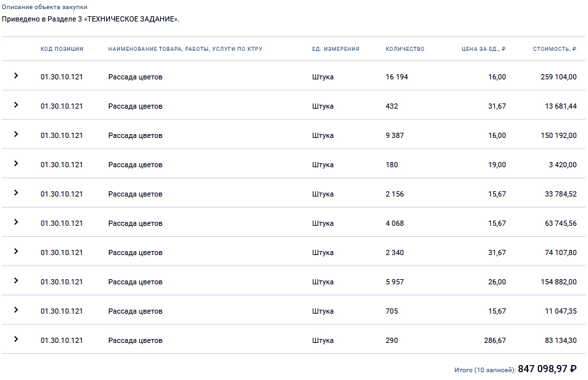Expand the row with quantity 705
This screenshot has width=588, height=380.
coord(16,310)
